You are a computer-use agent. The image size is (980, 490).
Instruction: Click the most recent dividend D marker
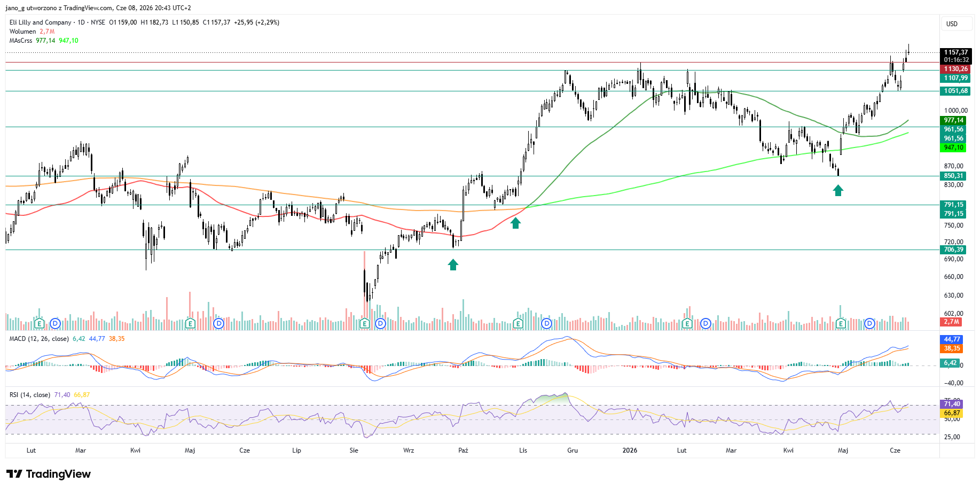(x=869, y=323)
